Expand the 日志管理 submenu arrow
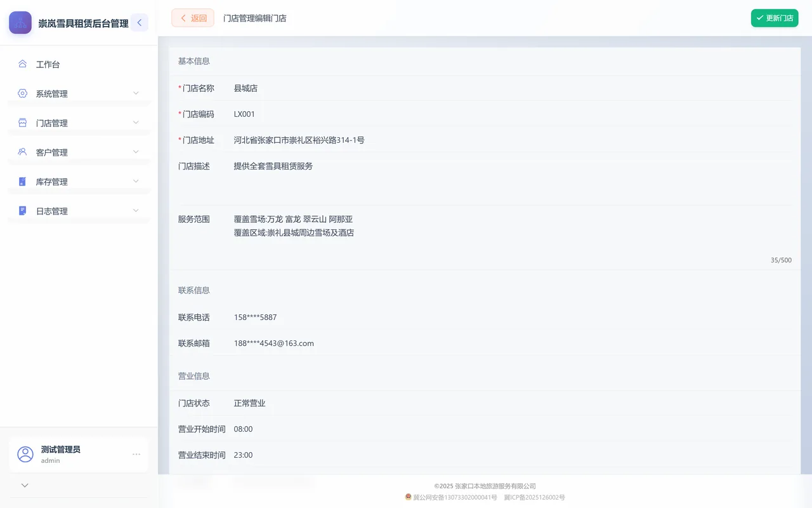 pyautogui.click(x=136, y=211)
